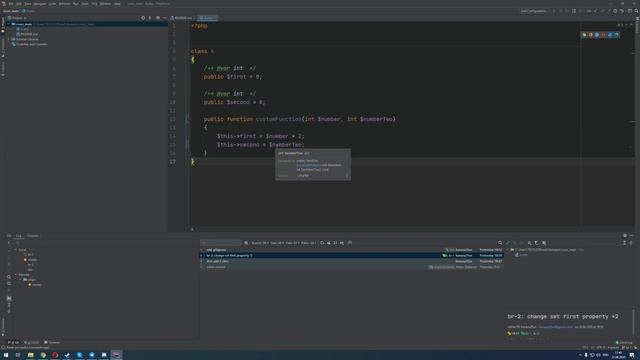Open the File menu
640x360 pixels.
(x=11, y=4)
